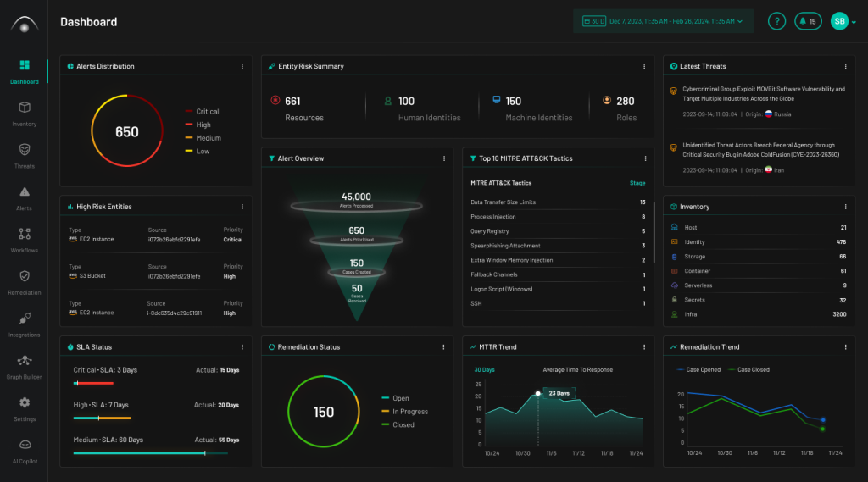Open Alert Overview options menu
868x482 pixels.
click(x=444, y=158)
